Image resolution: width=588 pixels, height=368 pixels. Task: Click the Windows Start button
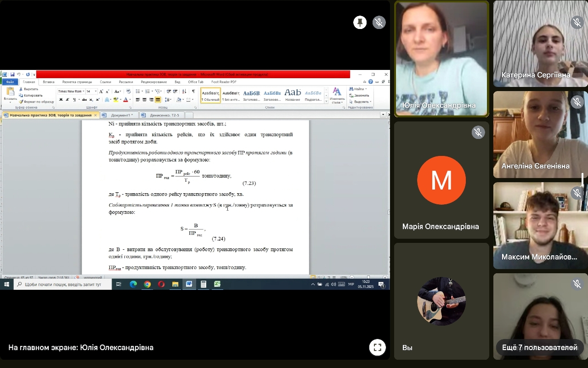[x=6, y=284]
